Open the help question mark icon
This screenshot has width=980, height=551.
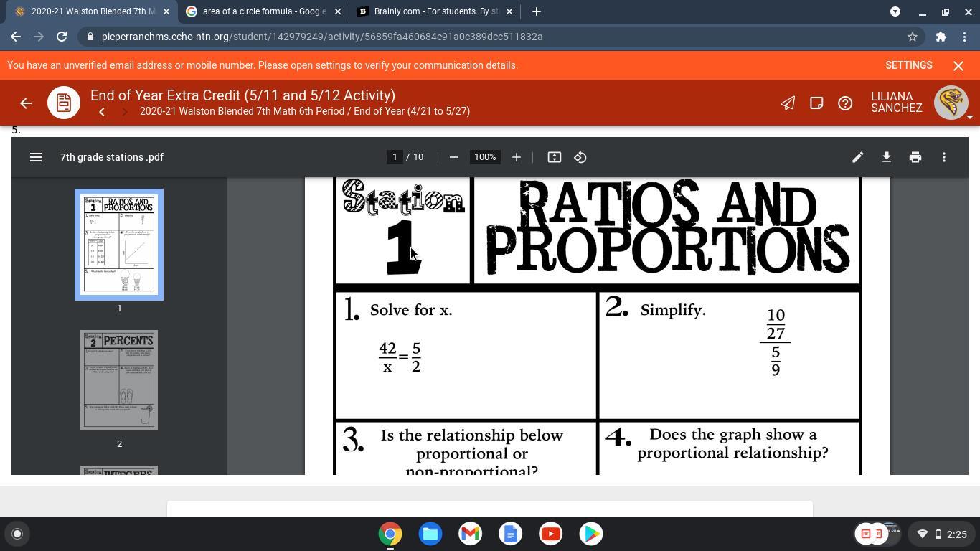[845, 103]
